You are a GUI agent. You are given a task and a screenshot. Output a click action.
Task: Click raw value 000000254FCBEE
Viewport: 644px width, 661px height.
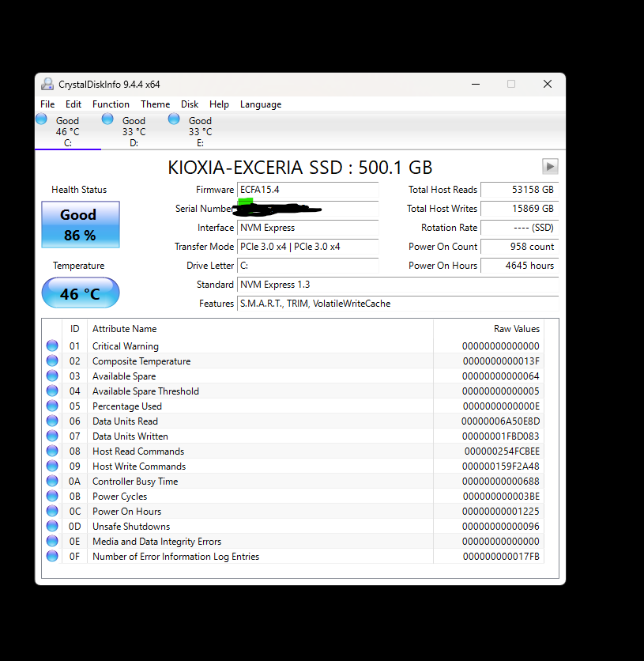[502, 451]
